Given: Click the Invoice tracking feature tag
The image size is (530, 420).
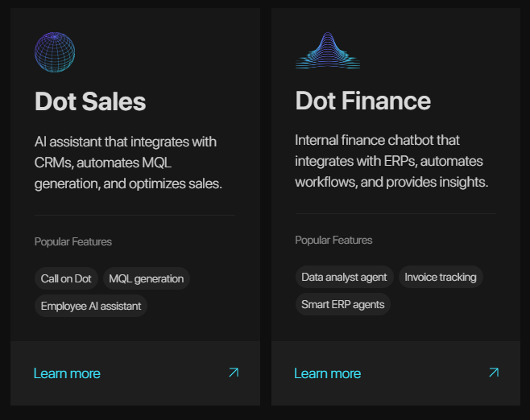Looking at the screenshot, I should pyautogui.click(x=441, y=278).
